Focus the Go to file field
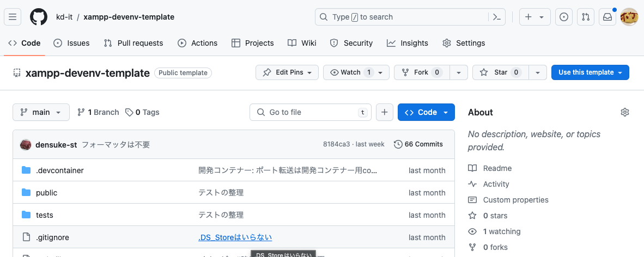Image resolution: width=644 pixels, height=257 pixels. tap(311, 112)
